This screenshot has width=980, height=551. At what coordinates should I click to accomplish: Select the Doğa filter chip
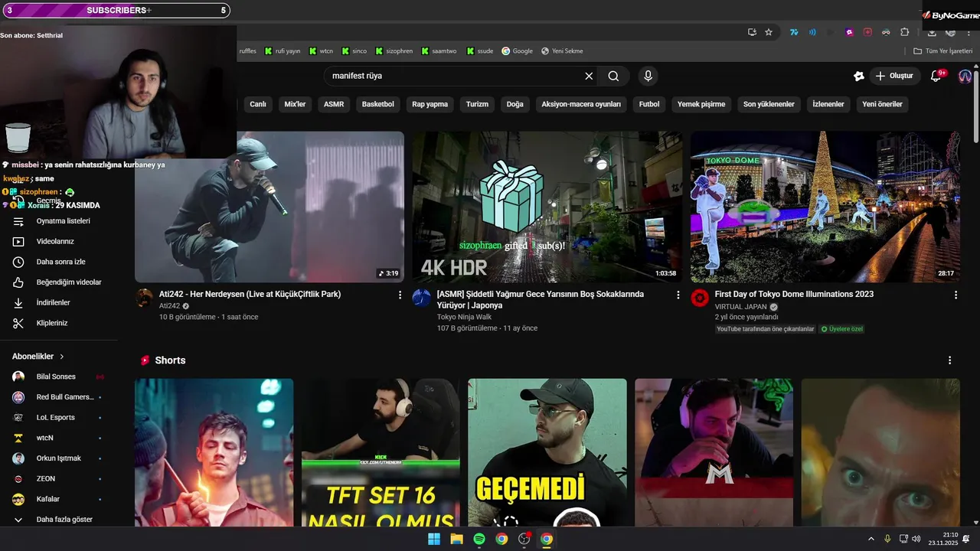515,104
